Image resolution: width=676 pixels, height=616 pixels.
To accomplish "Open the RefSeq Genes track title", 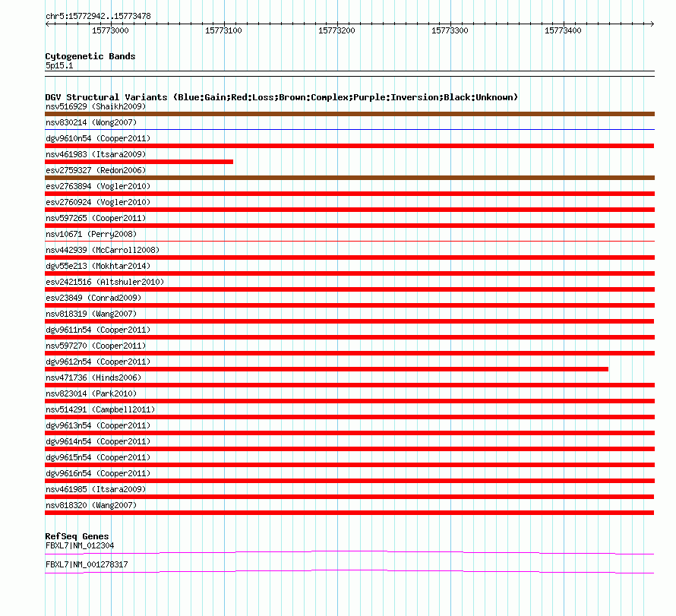I will point(77,536).
